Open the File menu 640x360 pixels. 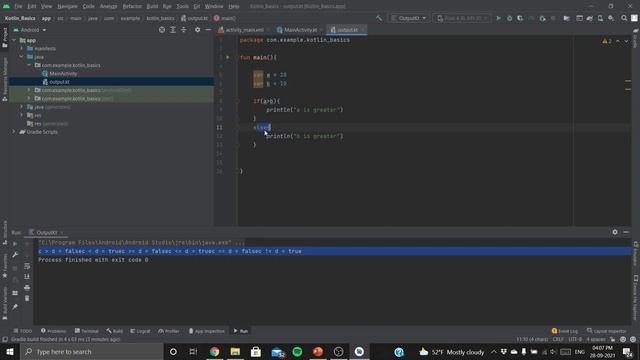(x=18, y=7)
